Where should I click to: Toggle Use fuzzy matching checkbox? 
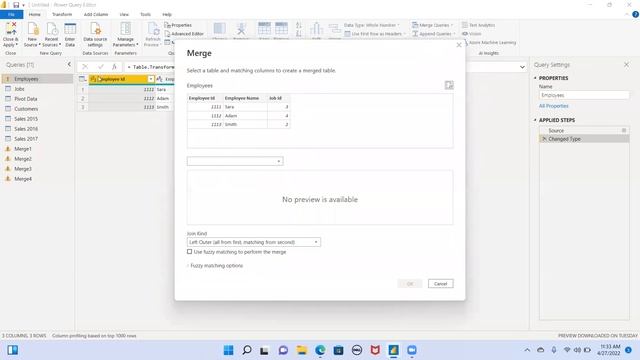(189, 252)
